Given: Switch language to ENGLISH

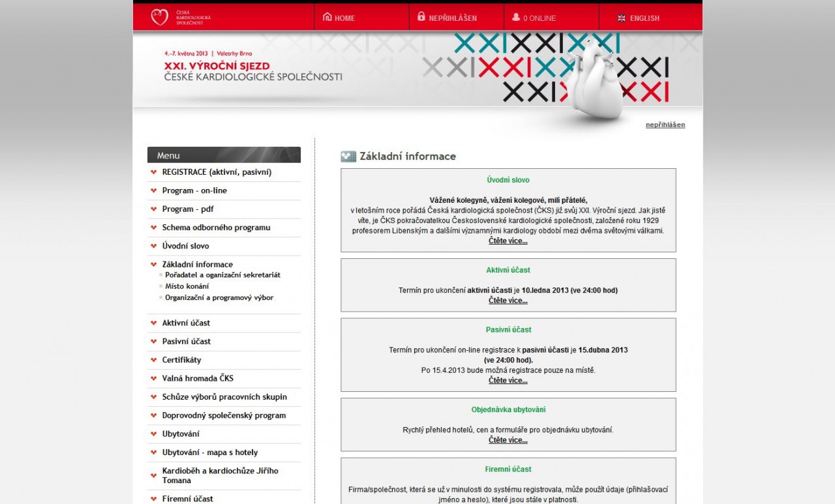Looking at the screenshot, I should pos(645,18).
